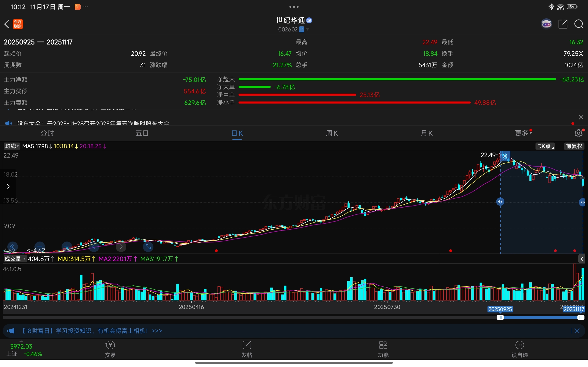588x367 pixels.
Task: Open the search magnifier icon
Action: [579, 24]
